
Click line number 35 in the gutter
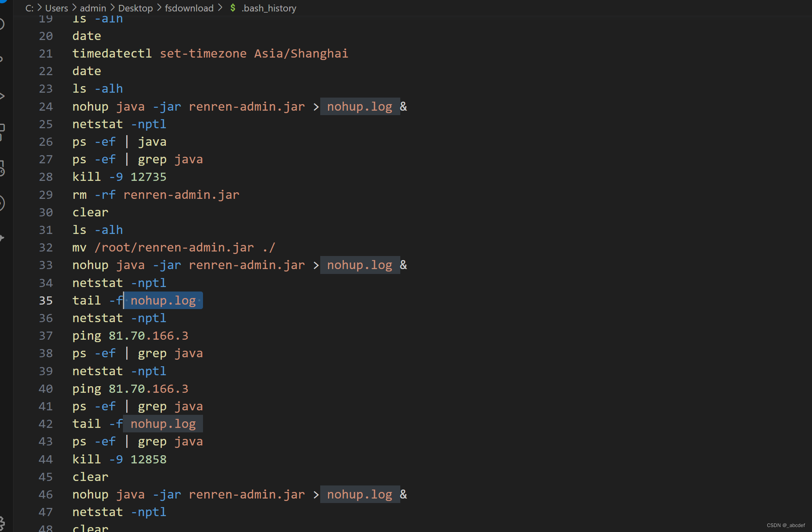(x=46, y=301)
